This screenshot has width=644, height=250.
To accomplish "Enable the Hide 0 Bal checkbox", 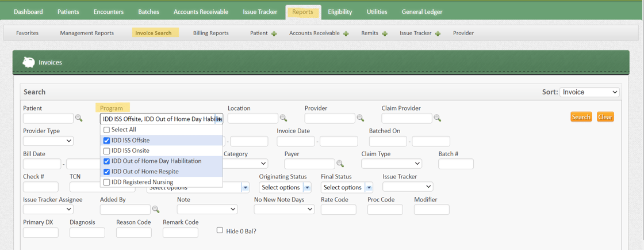I will coord(220,230).
